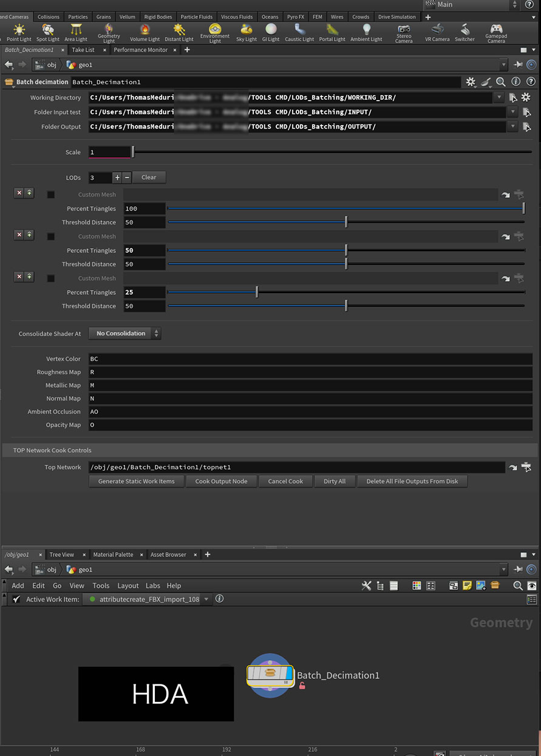
Task: Select the Point Light shelf tool
Action: pos(19,32)
